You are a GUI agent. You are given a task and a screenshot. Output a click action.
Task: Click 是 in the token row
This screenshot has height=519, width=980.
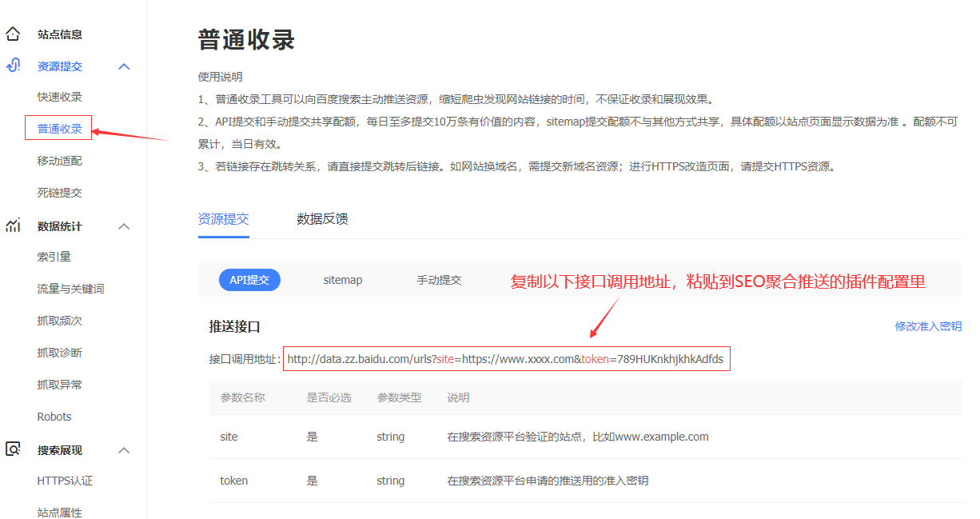pos(313,481)
